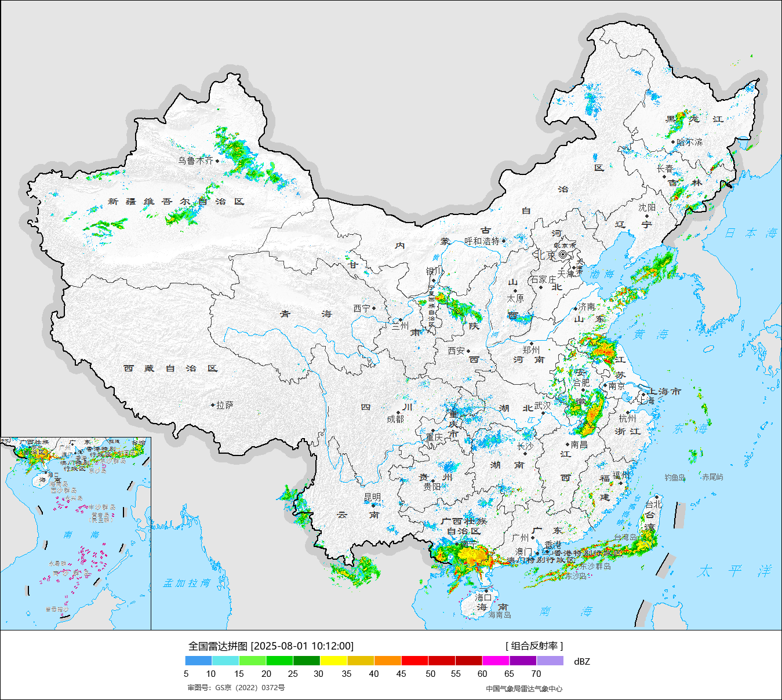Select the blue 5 dBZ legend swatch

click(x=198, y=661)
